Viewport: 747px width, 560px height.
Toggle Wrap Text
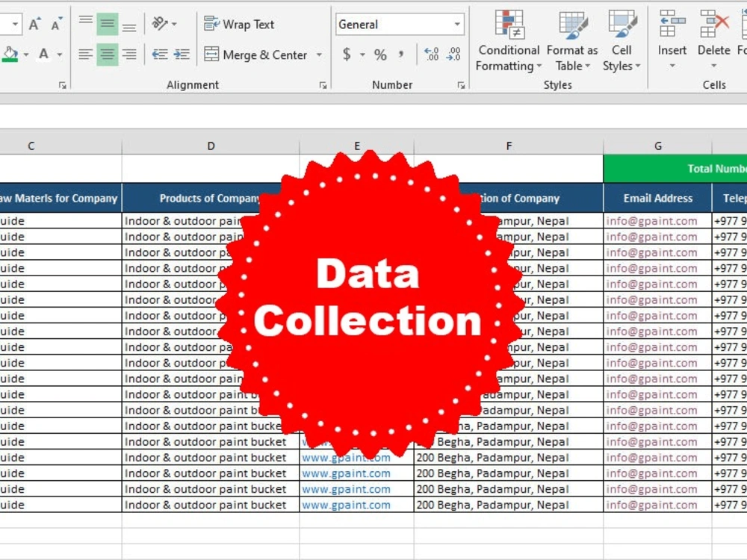(239, 24)
